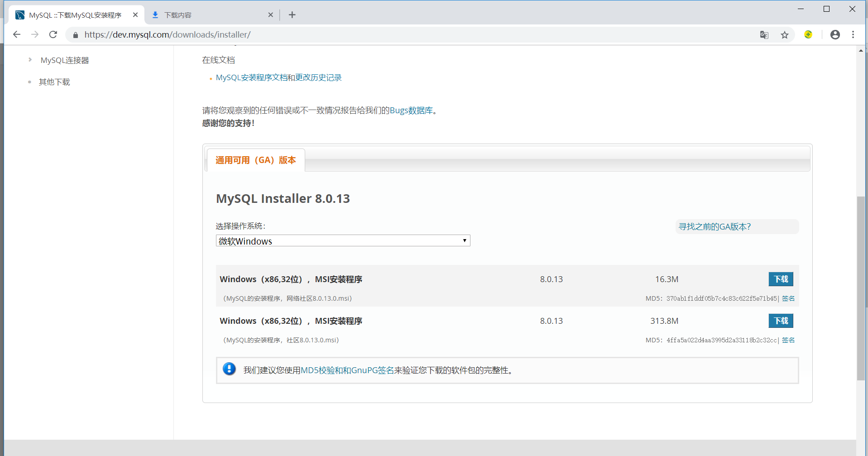Open a new browser tab with the plus button
868x456 pixels.
coord(292,14)
